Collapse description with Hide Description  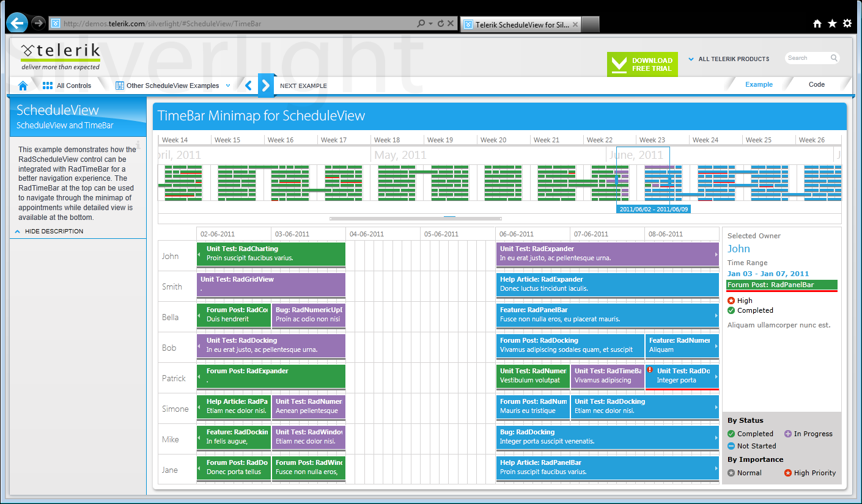coord(49,232)
